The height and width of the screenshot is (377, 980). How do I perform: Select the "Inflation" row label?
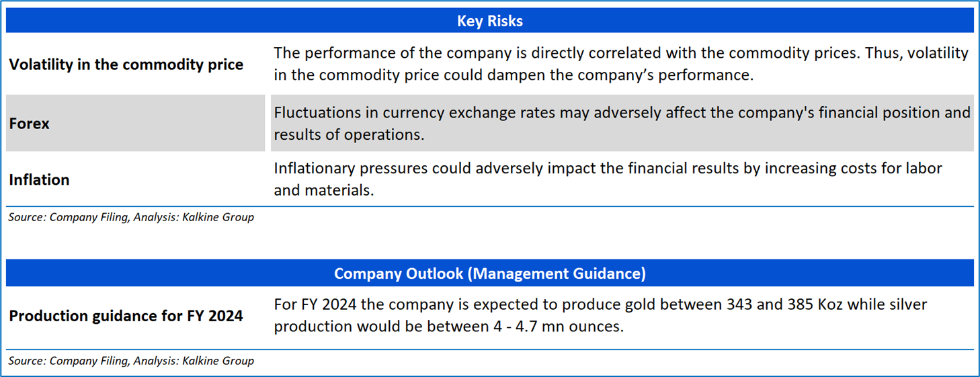[39, 180]
